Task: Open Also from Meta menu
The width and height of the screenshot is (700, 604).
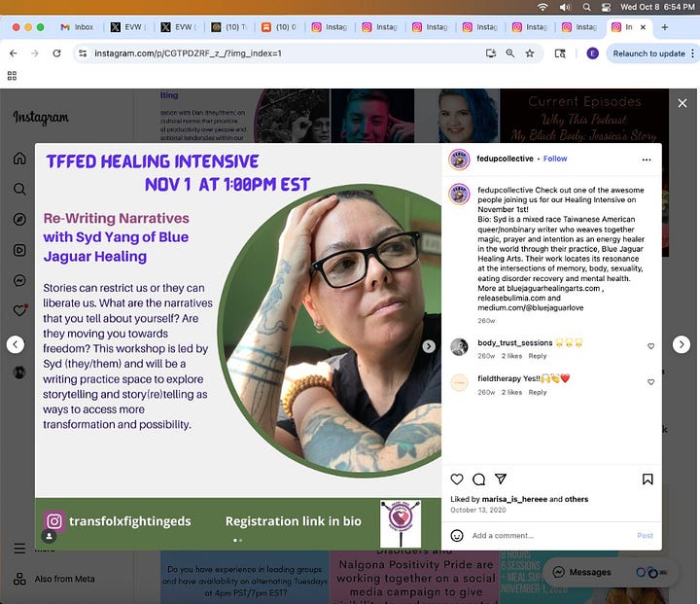Action: pos(54,579)
